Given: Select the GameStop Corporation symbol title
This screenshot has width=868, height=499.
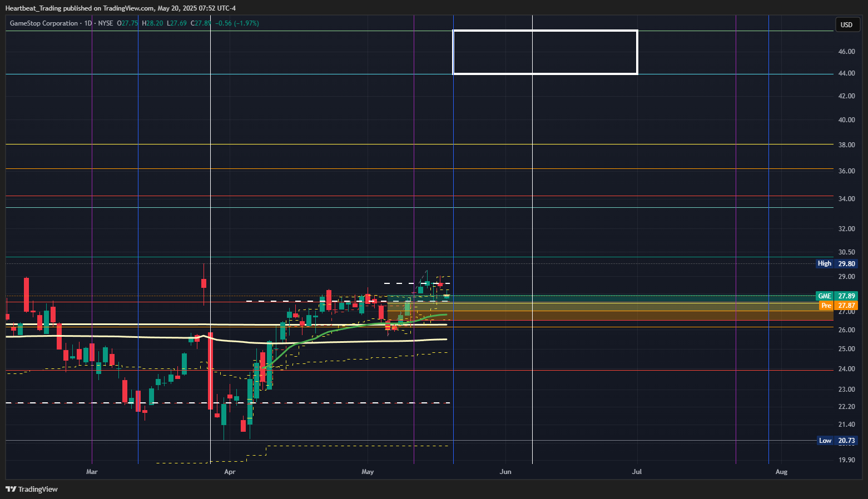Looking at the screenshot, I should point(44,23).
